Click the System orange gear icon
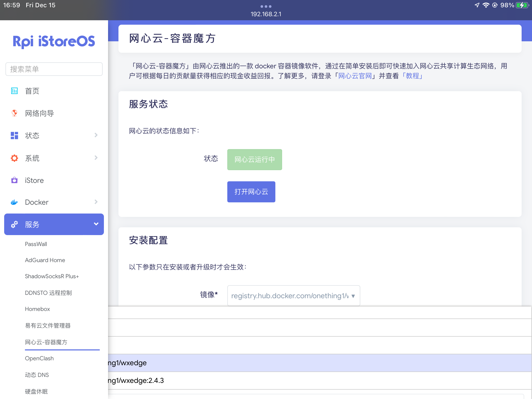 14,158
